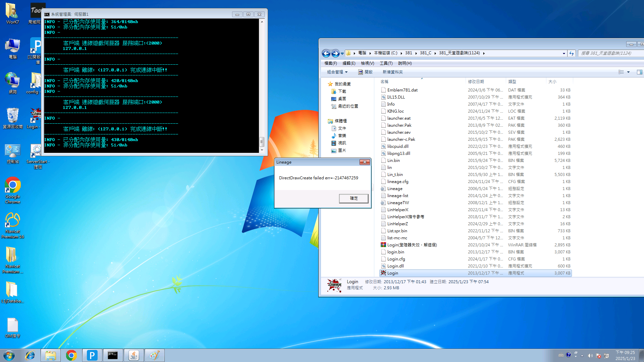Viewport: 644px width, 362px height.
Task: Open the 資源回收筒 recycle bin icon
Action: click(x=12, y=118)
